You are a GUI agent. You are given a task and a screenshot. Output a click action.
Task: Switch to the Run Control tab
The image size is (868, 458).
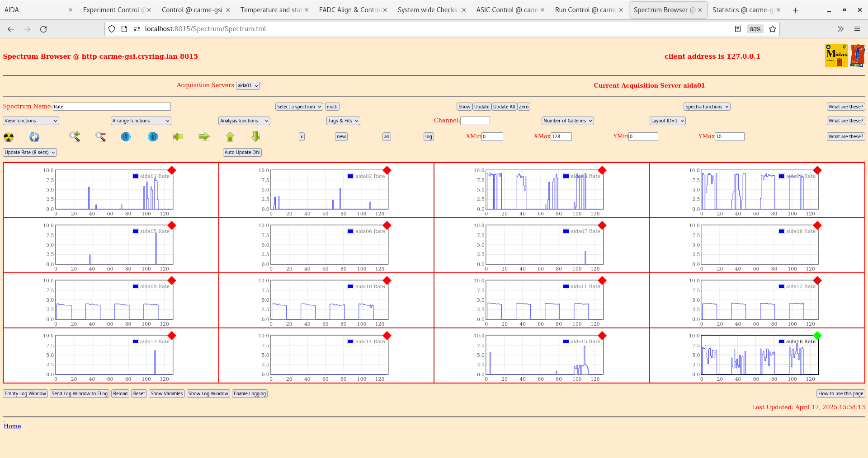(x=585, y=10)
